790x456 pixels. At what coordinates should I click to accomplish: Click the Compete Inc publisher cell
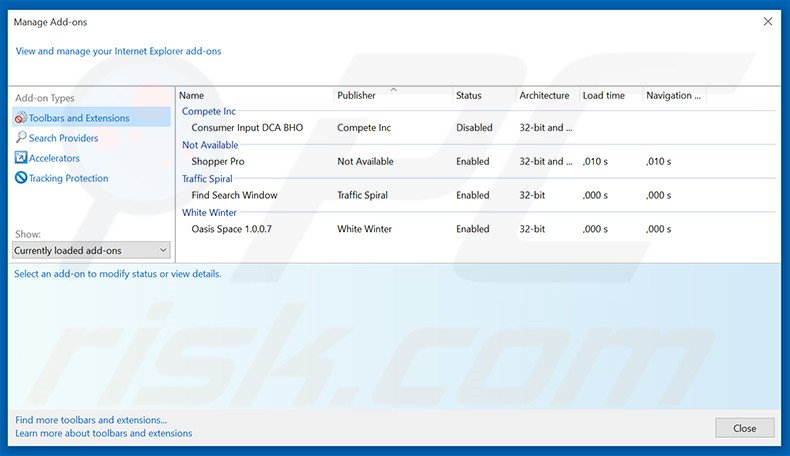coord(364,128)
